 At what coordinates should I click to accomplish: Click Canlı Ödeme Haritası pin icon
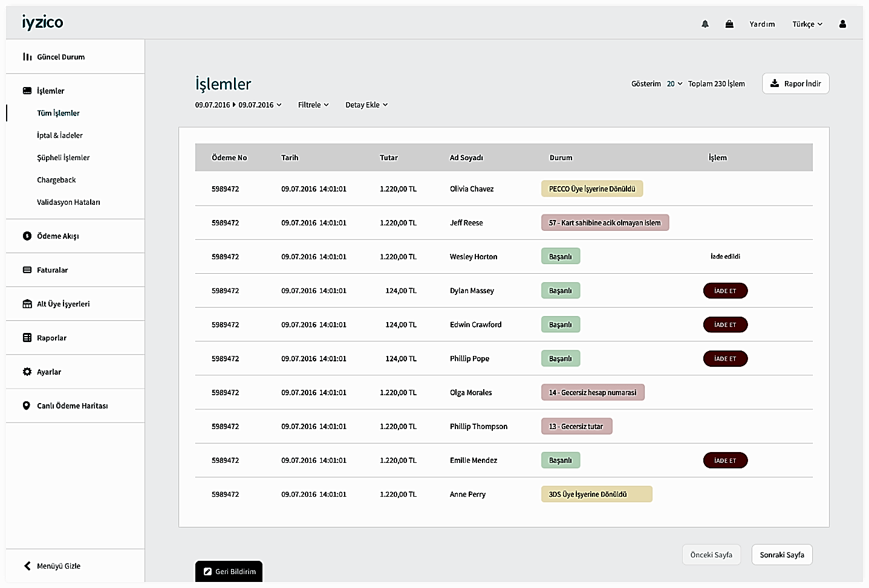pyautogui.click(x=27, y=405)
